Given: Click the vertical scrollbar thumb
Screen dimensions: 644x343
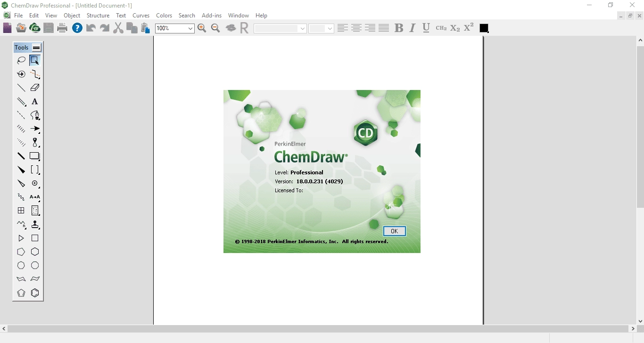Looking at the screenshot, I should [640, 127].
